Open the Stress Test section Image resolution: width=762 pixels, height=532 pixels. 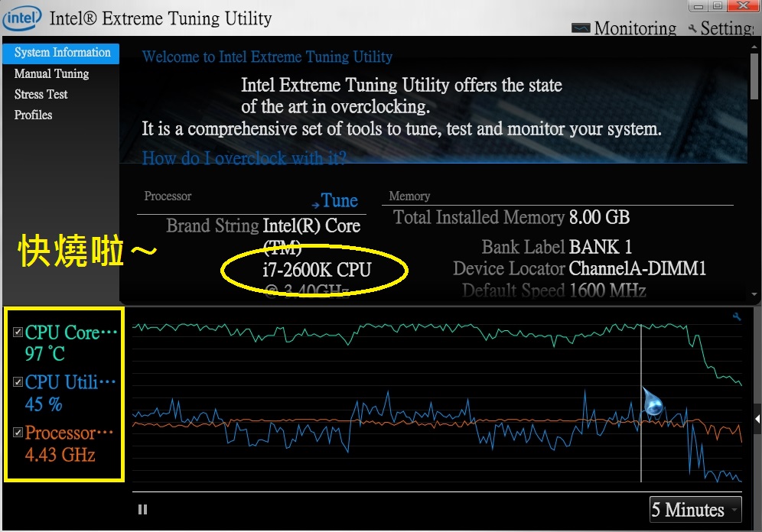(x=41, y=95)
